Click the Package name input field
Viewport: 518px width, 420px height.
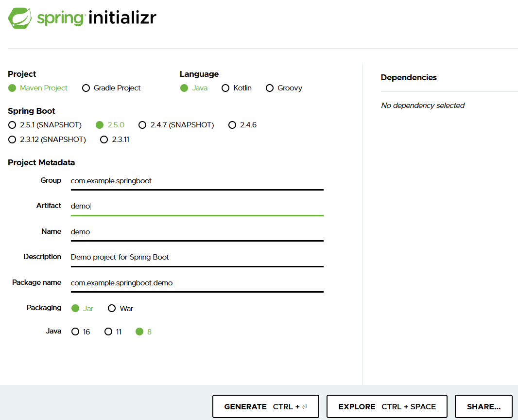[197, 283]
